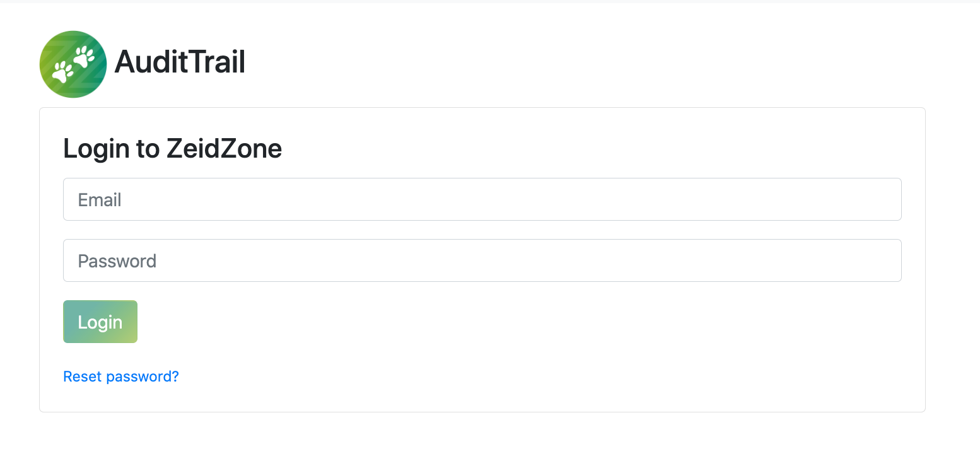Open the Reset password? link
Viewport: 980px width, 449px height.
click(121, 376)
